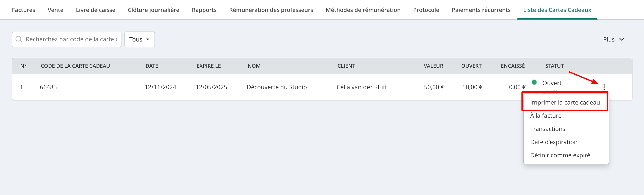Click the magnifier search icon
The height and width of the screenshot is (195, 644).
(x=19, y=39)
